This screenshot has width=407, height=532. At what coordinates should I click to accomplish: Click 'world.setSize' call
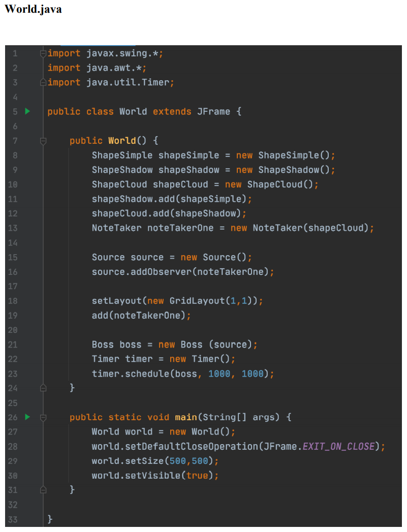click(128, 461)
